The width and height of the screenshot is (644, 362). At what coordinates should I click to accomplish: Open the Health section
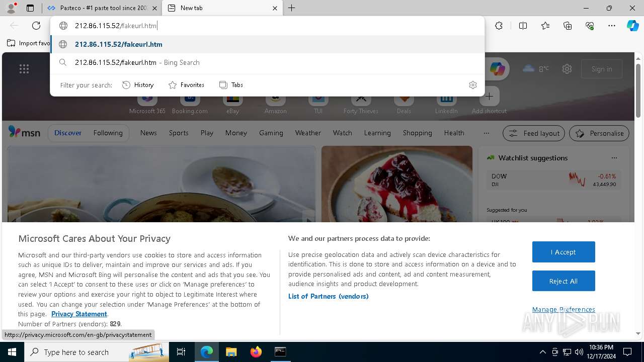coord(454,133)
